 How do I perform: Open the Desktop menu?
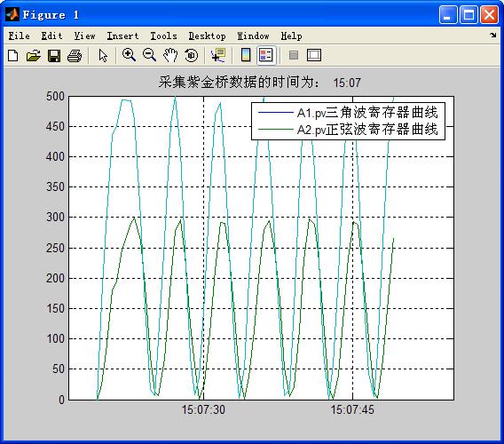[x=207, y=36]
